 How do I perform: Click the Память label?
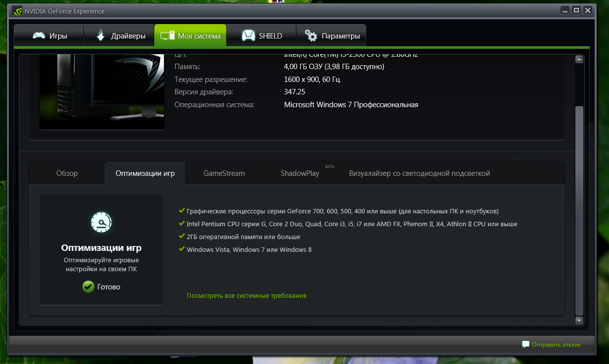[187, 66]
